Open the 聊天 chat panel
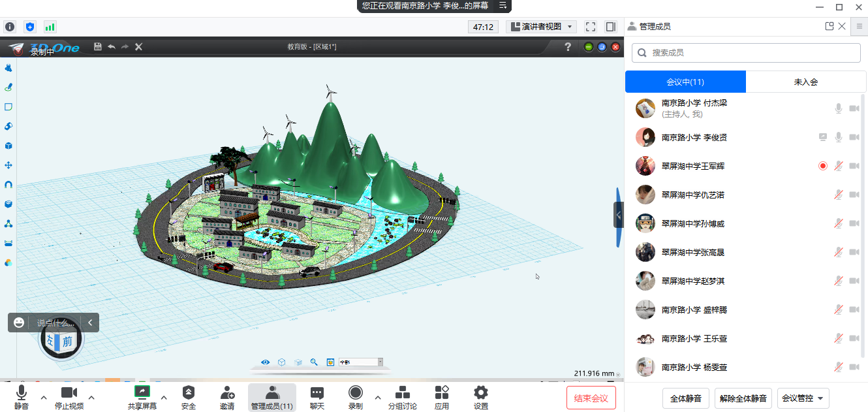This screenshot has height=412, width=868. (x=317, y=397)
